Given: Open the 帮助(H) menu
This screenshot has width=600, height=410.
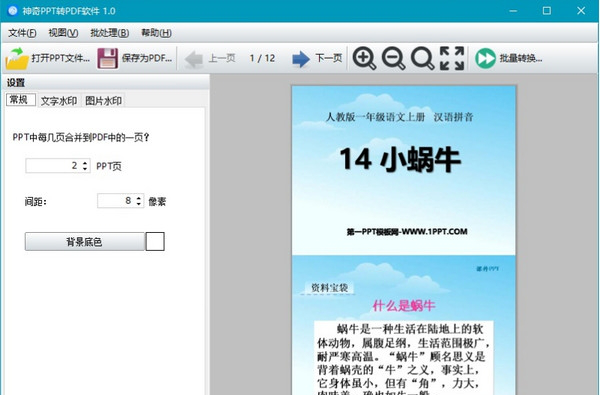Looking at the screenshot, I should pos(156,33).
